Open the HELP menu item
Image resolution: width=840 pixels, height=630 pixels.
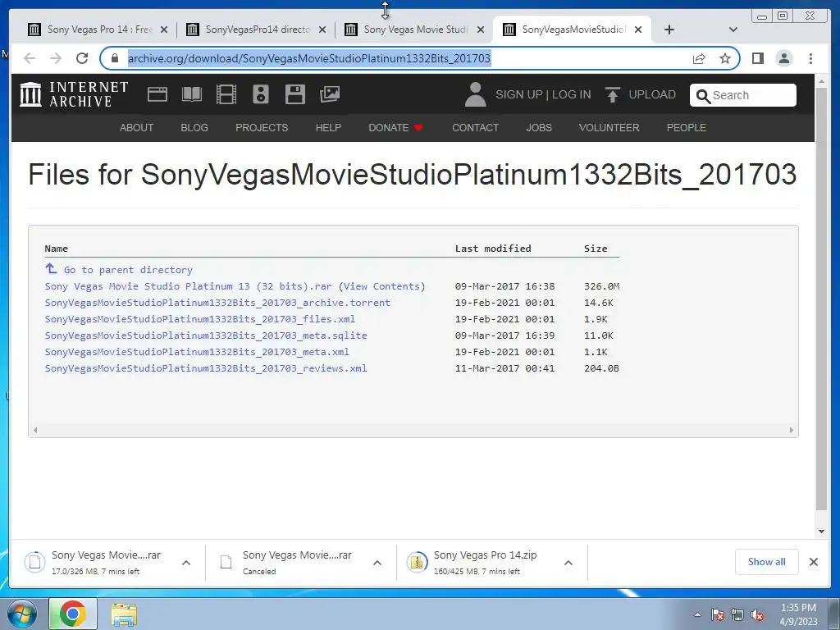pos(328,127)
